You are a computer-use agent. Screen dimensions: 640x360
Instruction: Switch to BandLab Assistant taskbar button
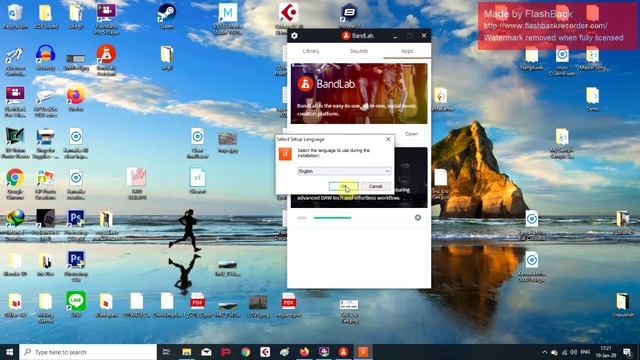click(x=343, y=352)
